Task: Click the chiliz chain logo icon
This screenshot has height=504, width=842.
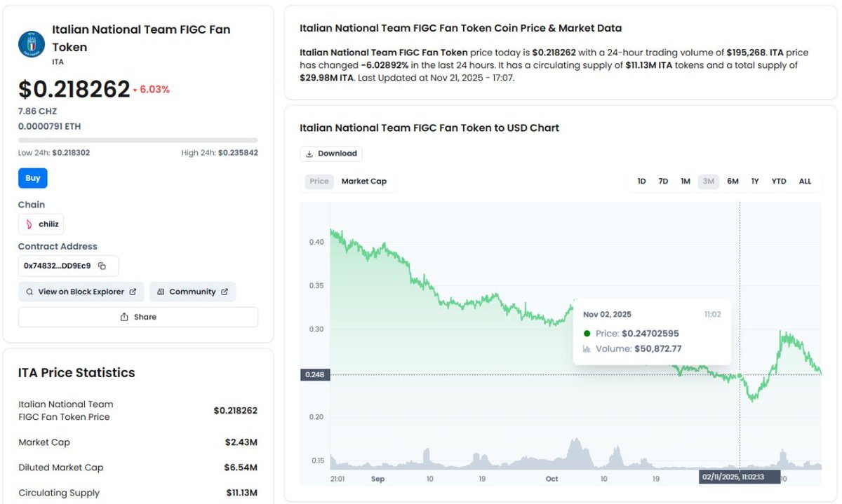Action: tap(29, 224)
